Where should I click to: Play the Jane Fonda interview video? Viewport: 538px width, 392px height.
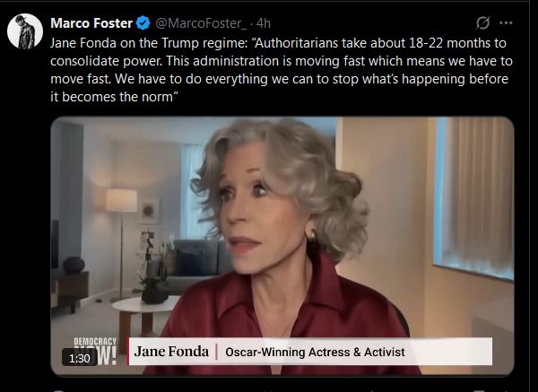(x=282, y=246)
